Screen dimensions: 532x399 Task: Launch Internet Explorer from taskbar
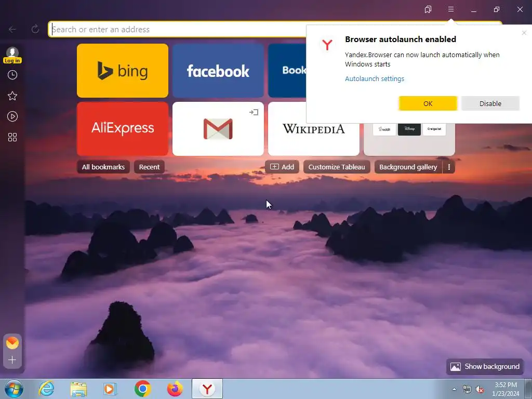(x=46, y=389)
